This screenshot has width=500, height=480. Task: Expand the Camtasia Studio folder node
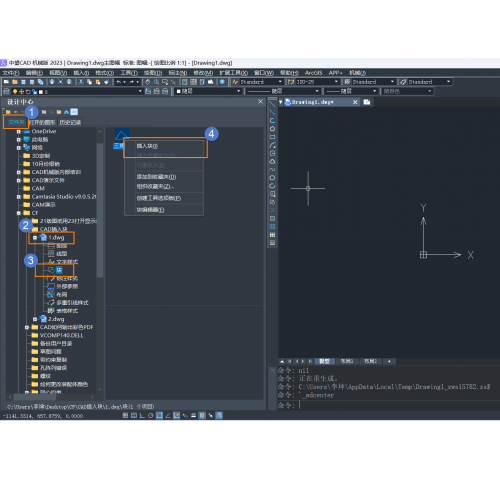19,197
